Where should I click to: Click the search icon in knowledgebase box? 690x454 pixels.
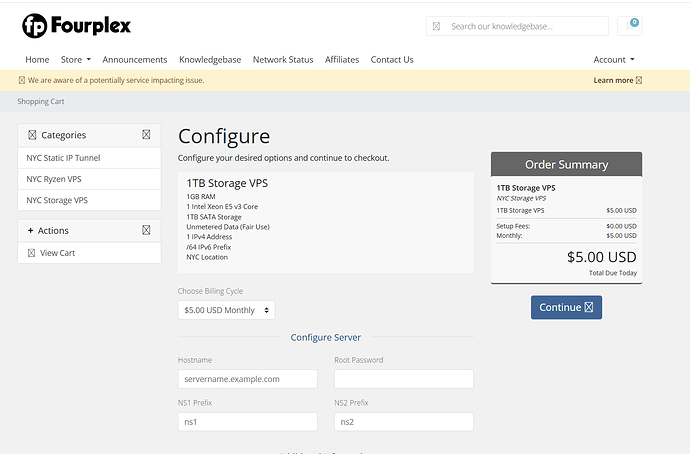436,26
